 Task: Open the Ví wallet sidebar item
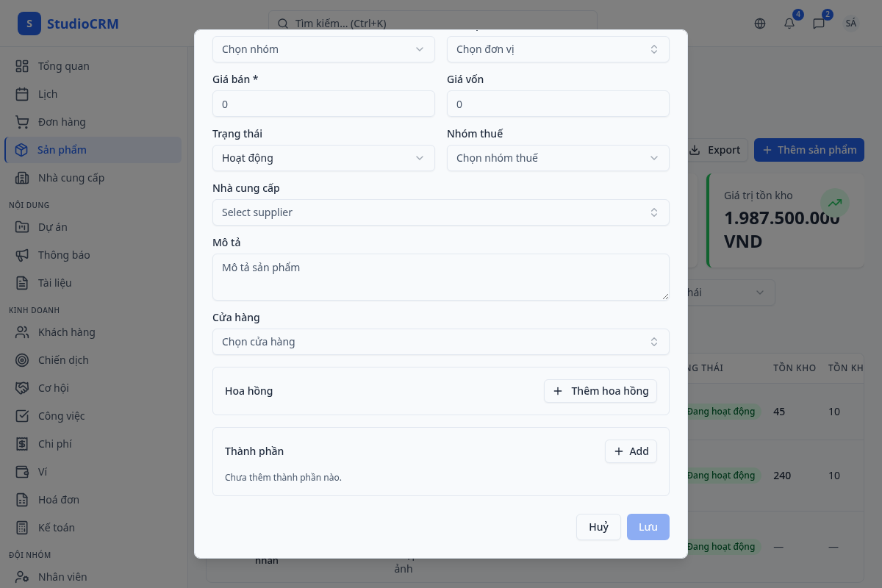43,472
